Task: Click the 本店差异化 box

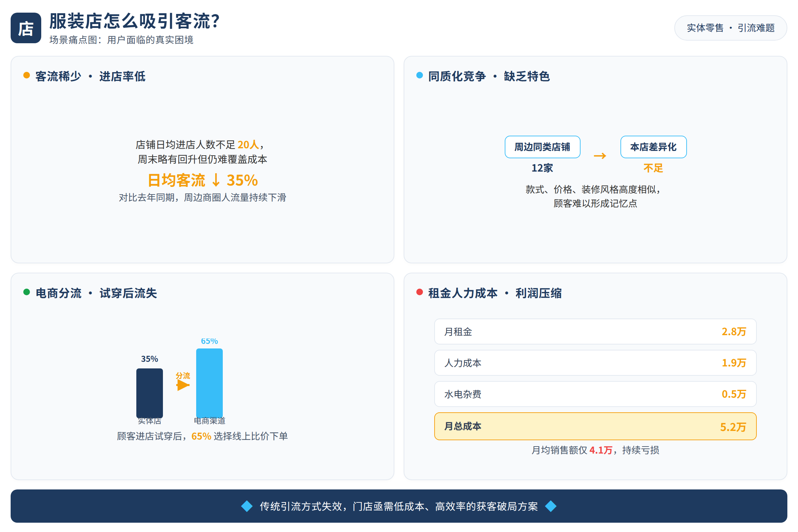Action: 653,147
